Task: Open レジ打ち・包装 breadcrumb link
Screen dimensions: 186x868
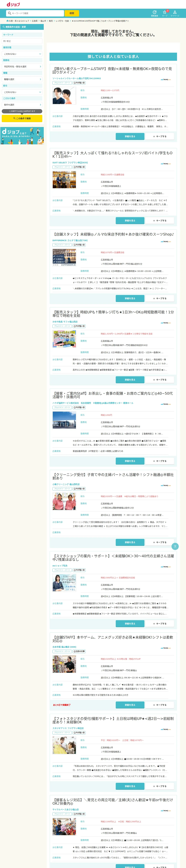Action: pyautogui.click(x=62, y=21)
